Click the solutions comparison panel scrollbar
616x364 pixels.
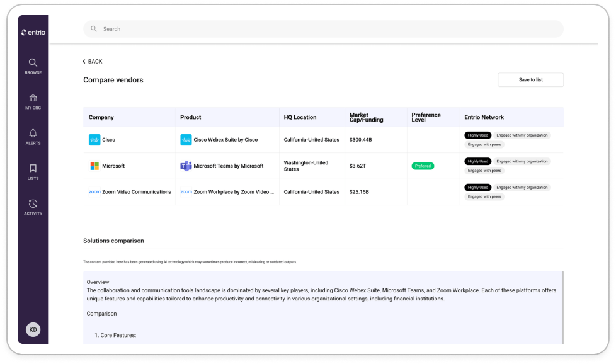tap(563, 307)
